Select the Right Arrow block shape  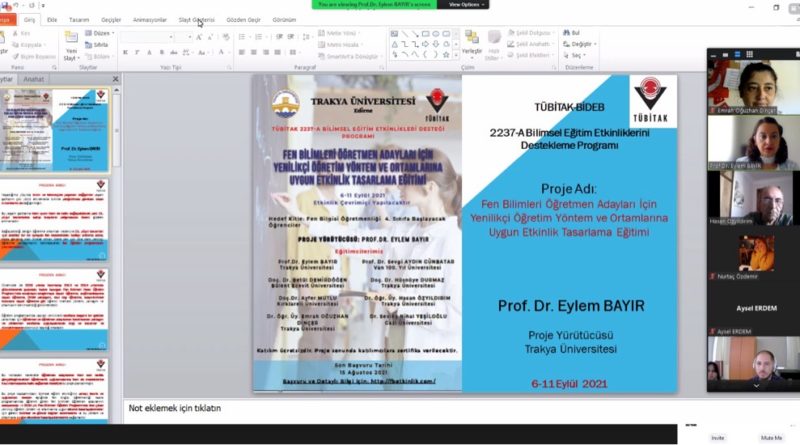coord(426,44)
